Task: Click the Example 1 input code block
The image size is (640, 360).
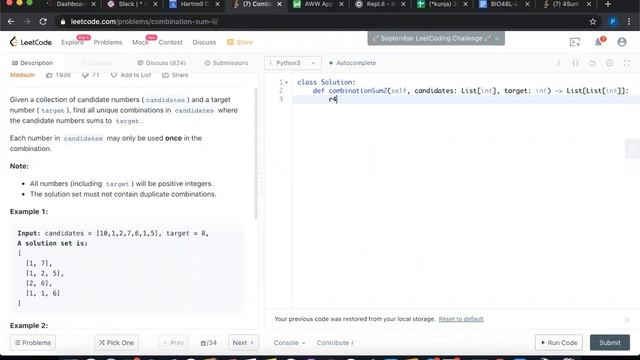Action: tap(127, 268)
